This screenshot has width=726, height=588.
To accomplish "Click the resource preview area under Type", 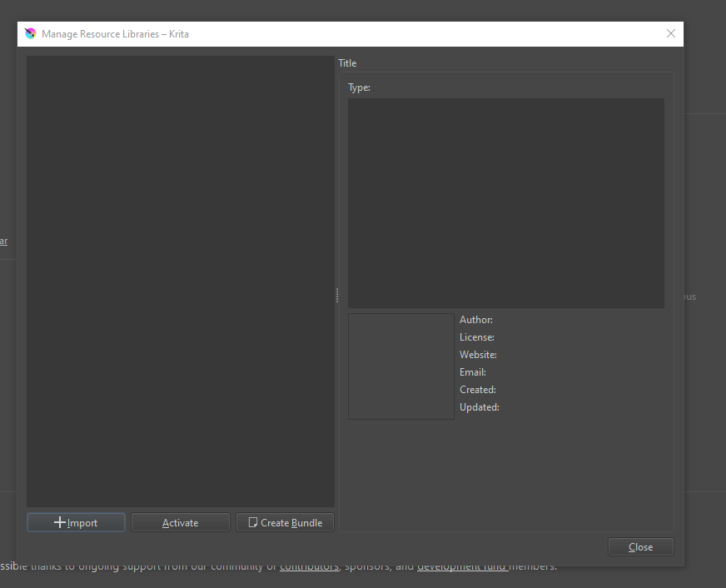I will [x=506, y=202].
